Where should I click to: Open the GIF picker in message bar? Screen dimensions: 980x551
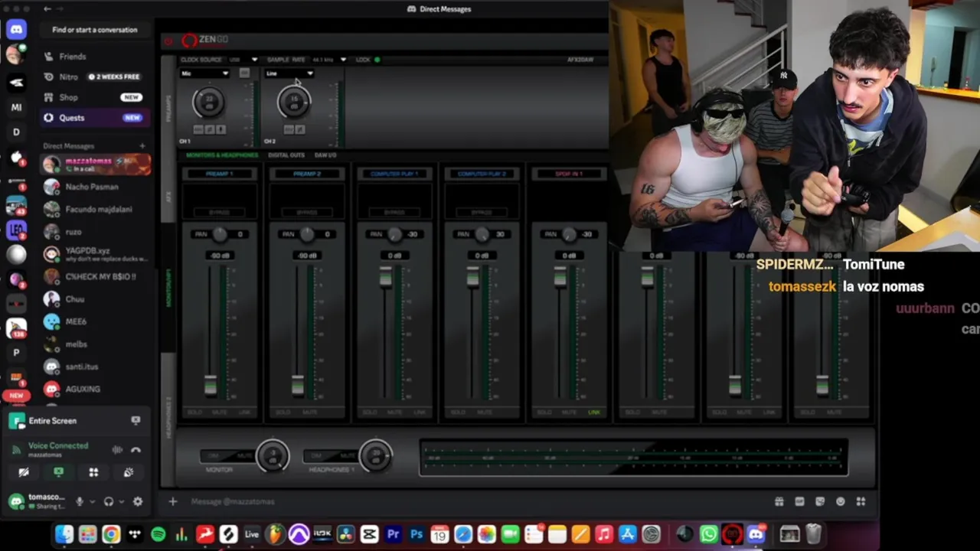[800, 501]
